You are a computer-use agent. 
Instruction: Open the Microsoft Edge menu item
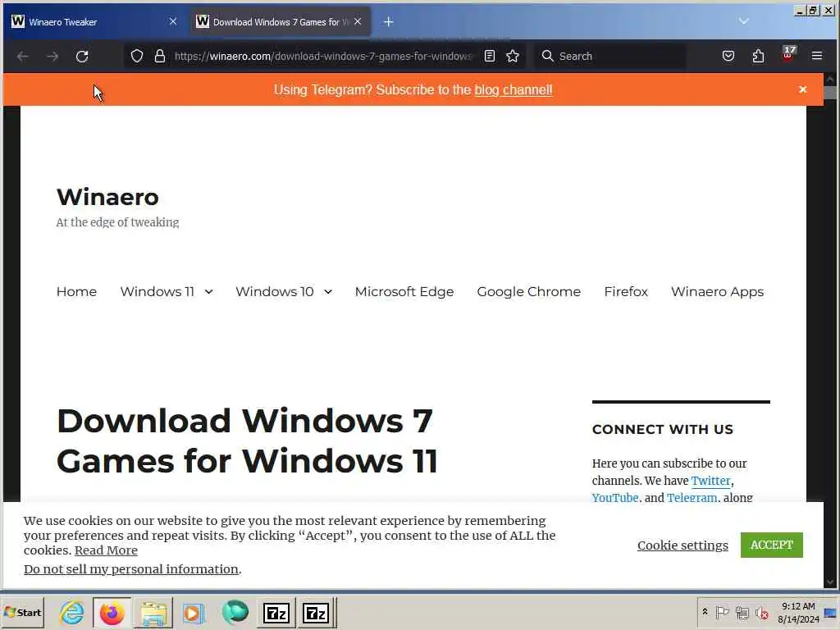point(404,292)
